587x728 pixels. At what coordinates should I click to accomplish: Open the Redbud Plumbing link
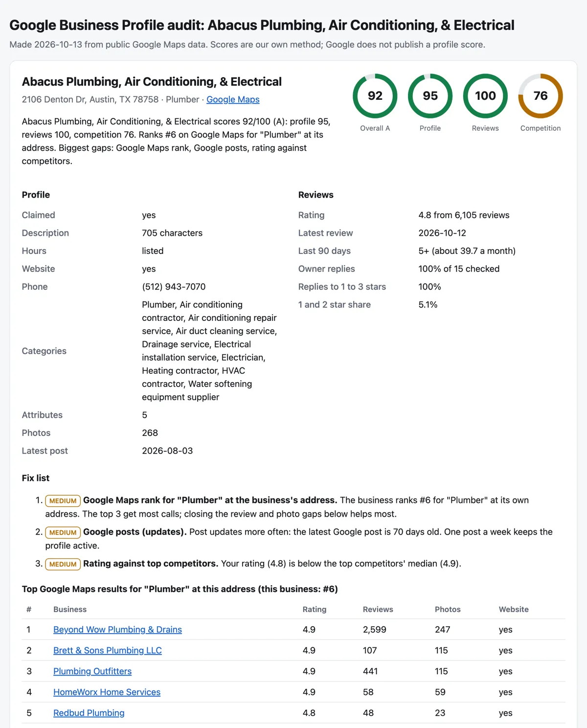click(x=89, y=713)
